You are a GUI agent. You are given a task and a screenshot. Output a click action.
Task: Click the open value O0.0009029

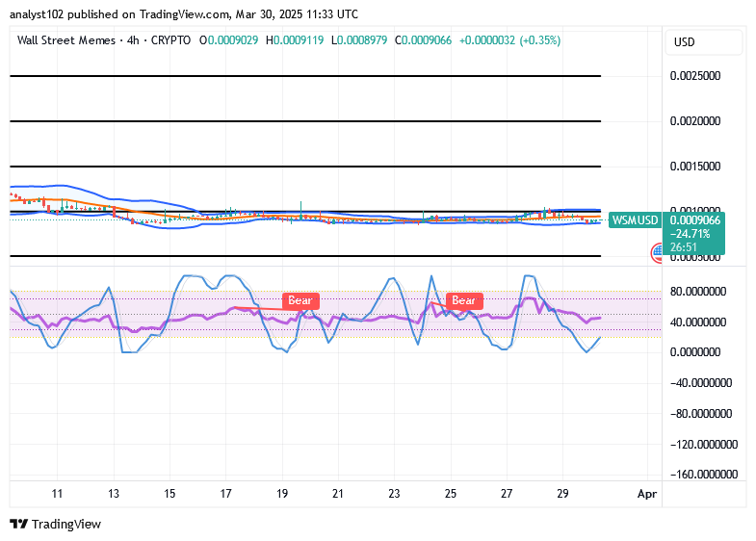point(229,40)
